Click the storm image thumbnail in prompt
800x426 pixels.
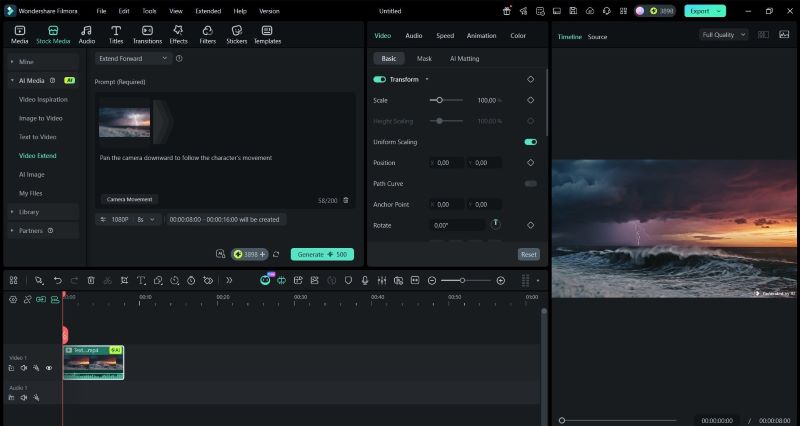coord(124,122)
